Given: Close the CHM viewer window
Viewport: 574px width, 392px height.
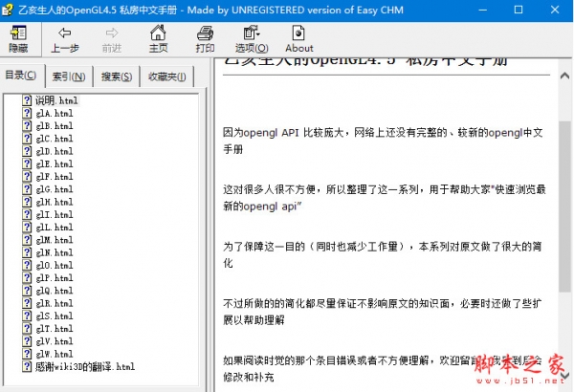Looking at the screenshot, I should tap(555, 10).
